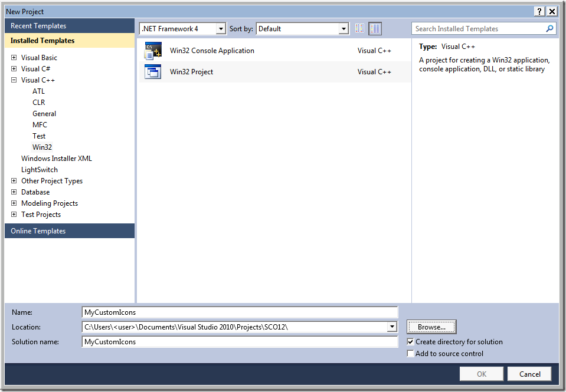
Task: Open the Sort by dropdown
Action: pyautogui.click(x=343, y=28)
